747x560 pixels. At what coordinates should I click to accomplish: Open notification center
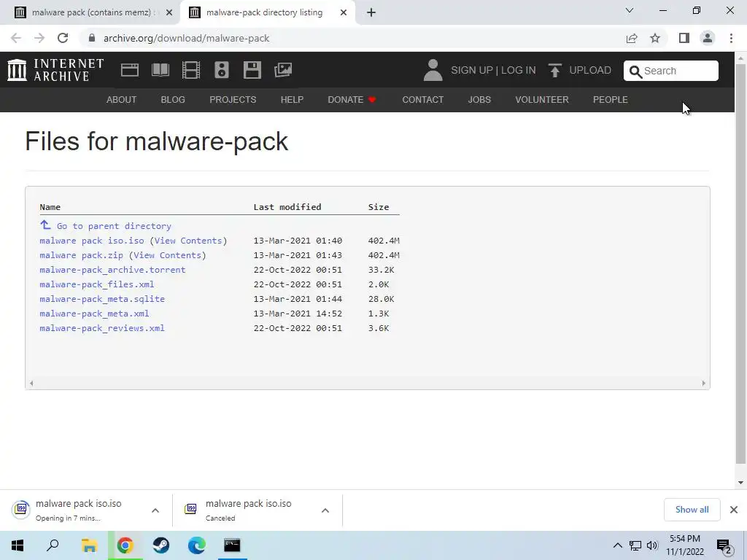724,545
